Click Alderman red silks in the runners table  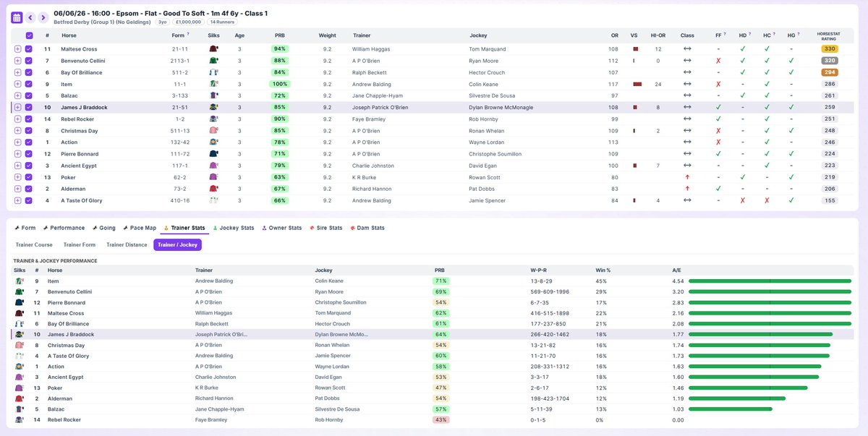(x=213, y=189)
